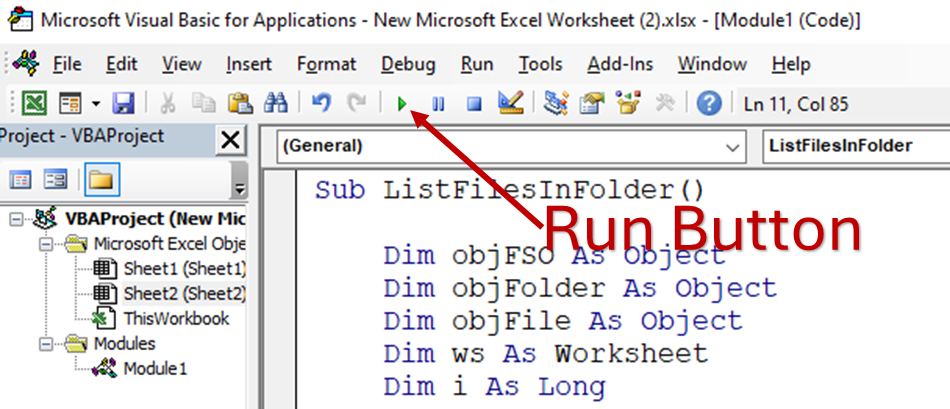Open the Object Browser toolbar icon
This screenshot has width=950, height=409.
click(x=628, y=104)
